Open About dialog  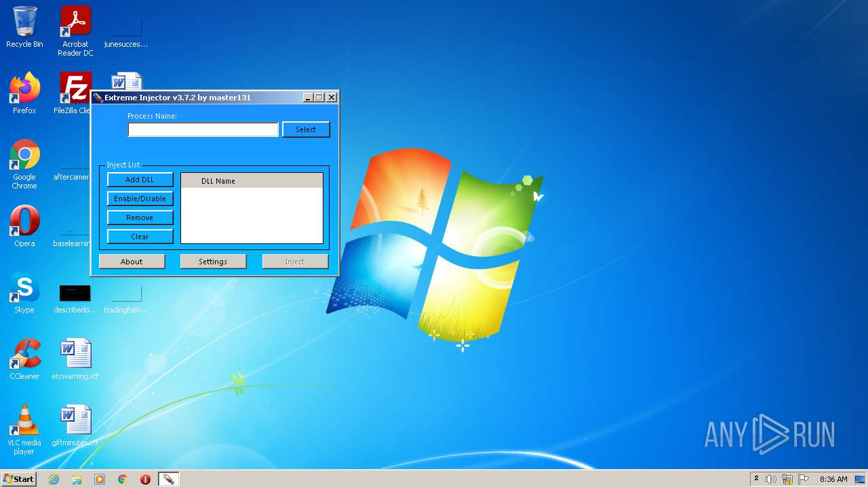tap(132, 262)
